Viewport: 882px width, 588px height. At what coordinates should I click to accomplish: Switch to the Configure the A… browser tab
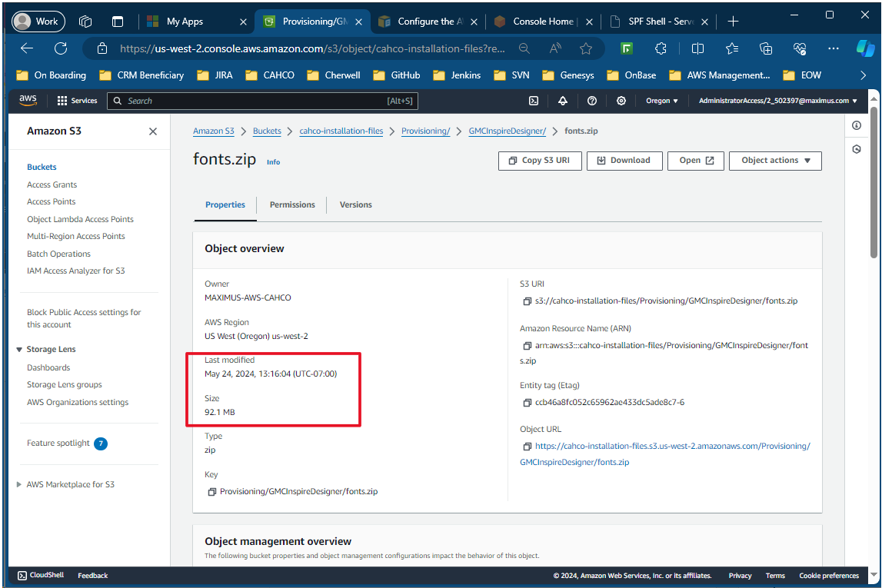pyautogui.click(x=428, y=22)
